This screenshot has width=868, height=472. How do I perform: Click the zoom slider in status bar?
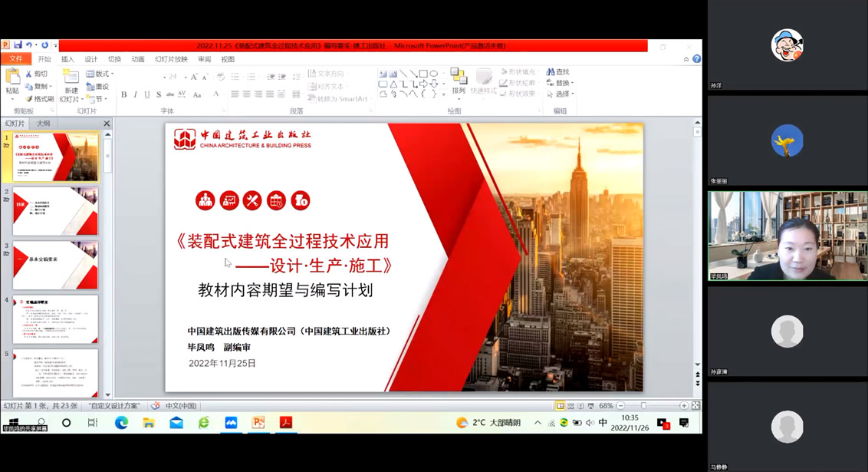pyautogui.click(x=643, y=406)
